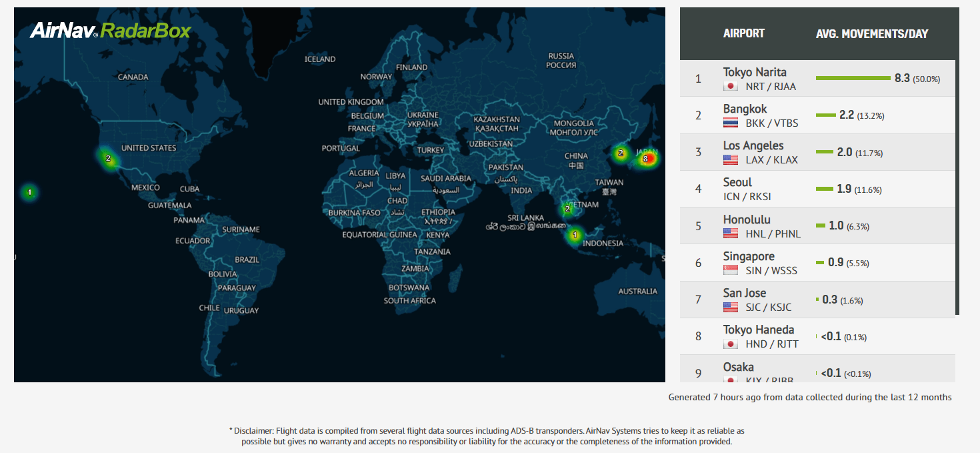This screenshot has height=453, width=980.
Task: Click the INDONESIA map label
Action: [x=603, y=244]
